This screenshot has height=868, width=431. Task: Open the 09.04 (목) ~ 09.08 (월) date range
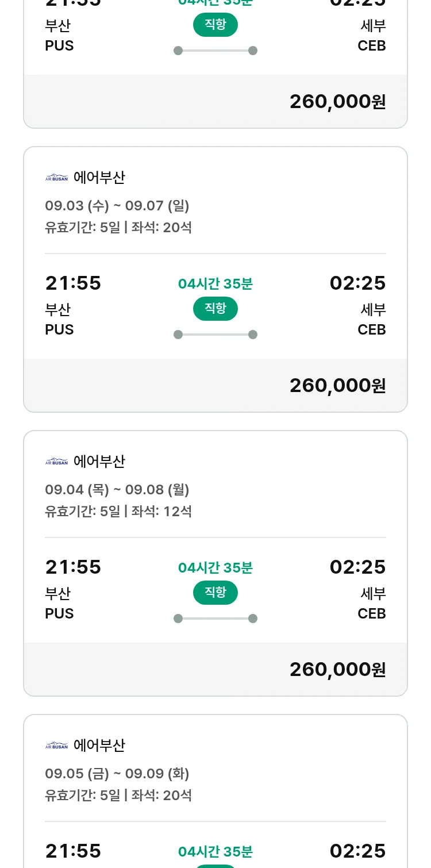(x=117, y=490)
